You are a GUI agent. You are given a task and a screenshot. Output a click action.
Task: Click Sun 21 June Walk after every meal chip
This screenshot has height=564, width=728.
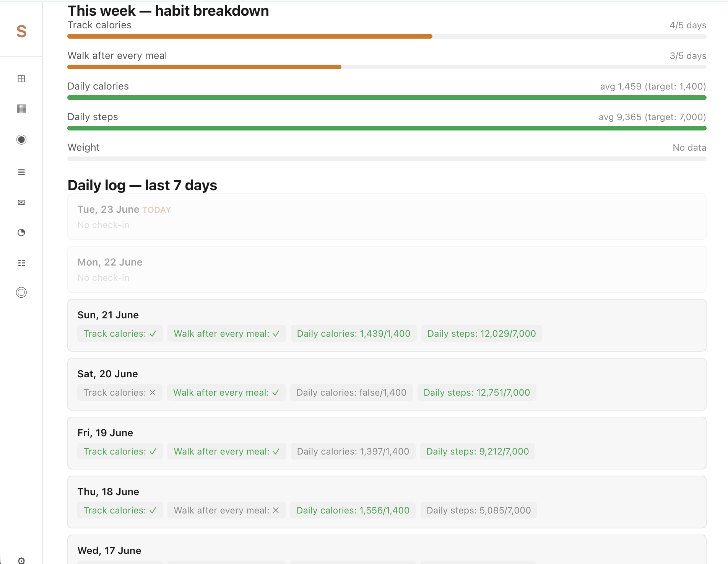click(x=227, y=334)
